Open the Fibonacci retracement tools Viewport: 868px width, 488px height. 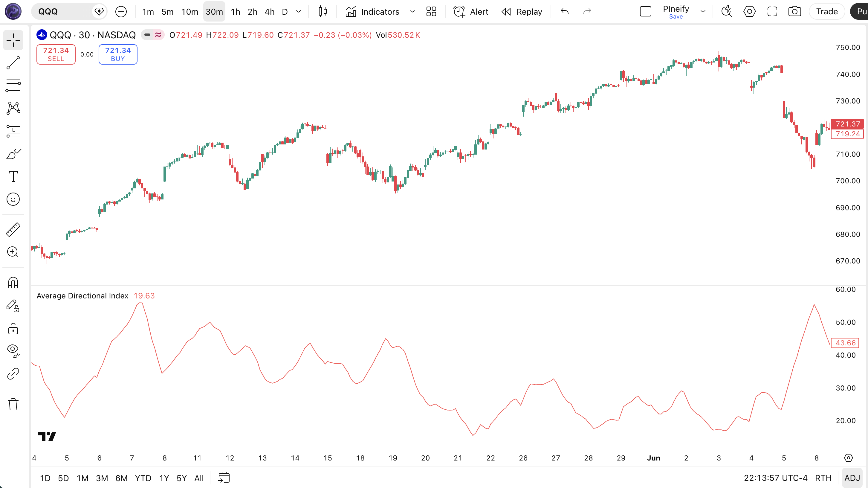(x=13, y=86)
